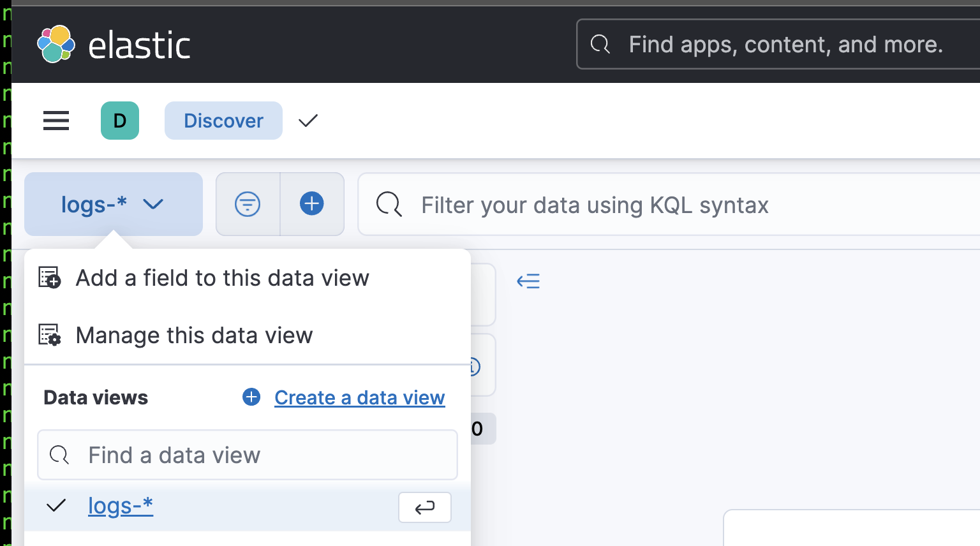The image size is (980, 546).
Task: Click the manage data view gear icon
Action: [x=50, y=335]
